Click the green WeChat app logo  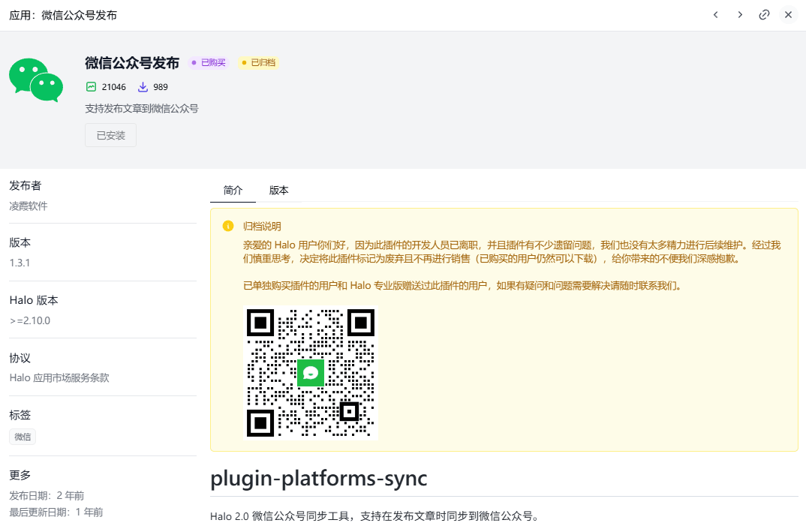pyautogui.click(x=36, y=80)
